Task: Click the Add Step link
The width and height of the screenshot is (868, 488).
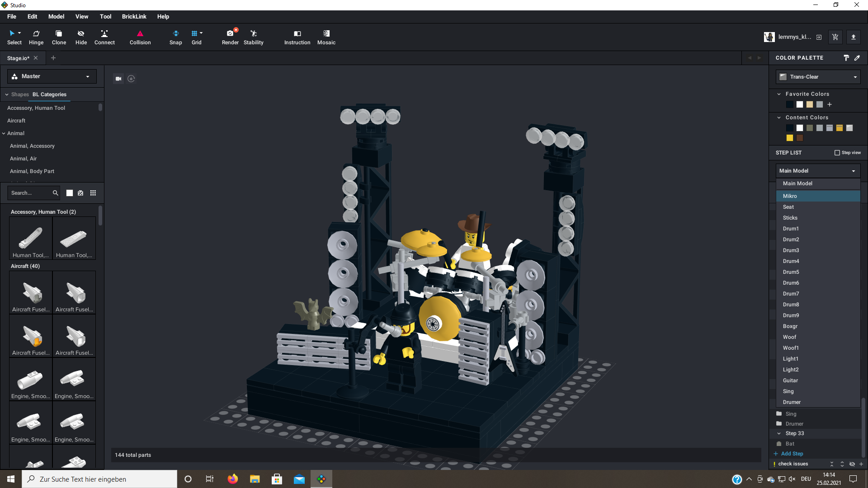Action: (x=792, y=454)
